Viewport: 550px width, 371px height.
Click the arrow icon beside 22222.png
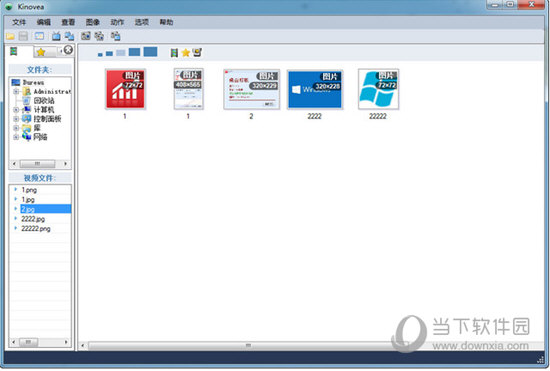tap(15, 228)
